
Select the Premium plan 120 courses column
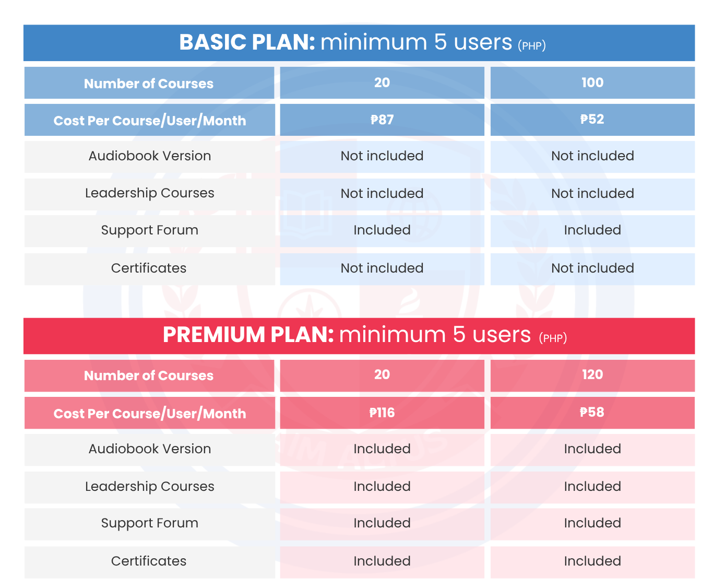[592, 375]
